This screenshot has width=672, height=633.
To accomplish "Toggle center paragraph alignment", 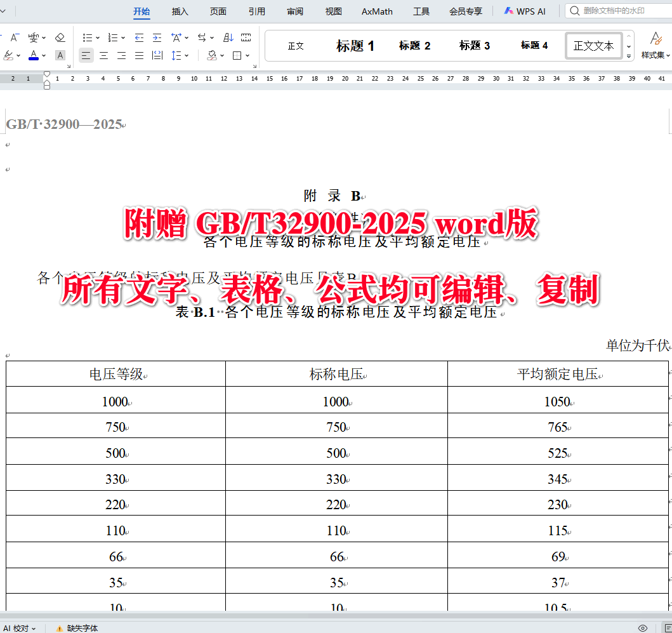I will [104, 56].
